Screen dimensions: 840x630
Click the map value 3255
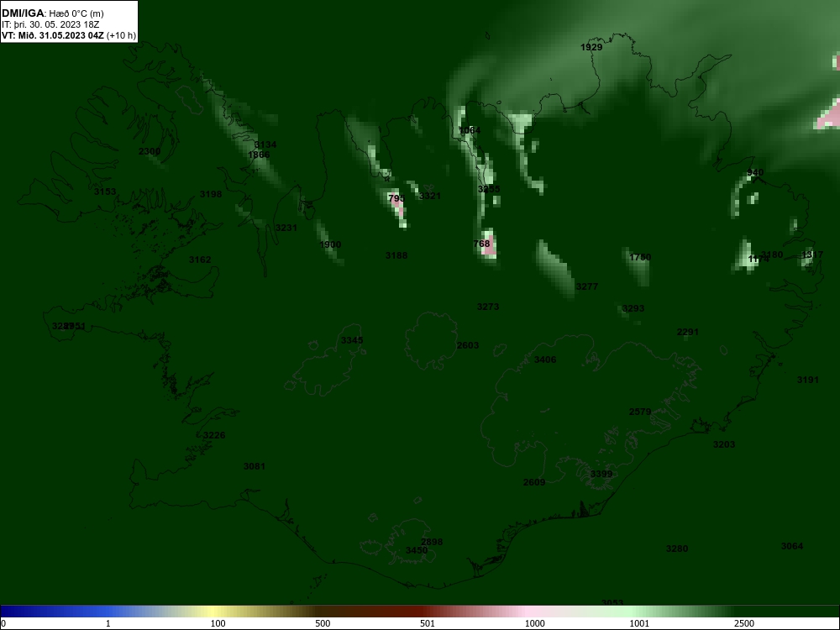[489, 189]
